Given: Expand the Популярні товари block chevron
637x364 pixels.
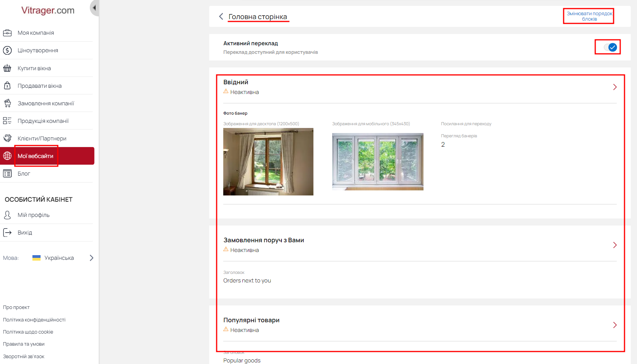Looking at the screenshot, I should (x=615, y=325).
